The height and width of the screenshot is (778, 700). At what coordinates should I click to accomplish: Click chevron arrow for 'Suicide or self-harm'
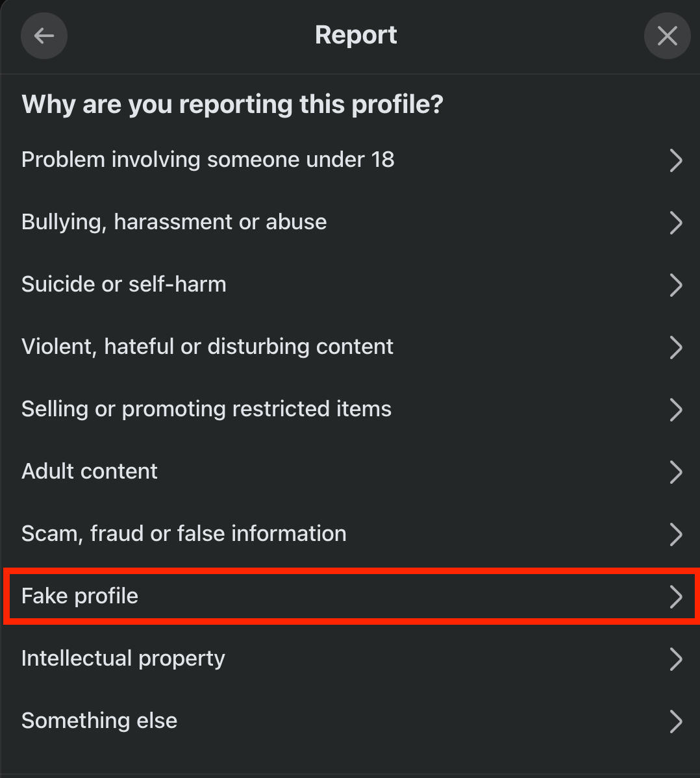coord(676,285)
